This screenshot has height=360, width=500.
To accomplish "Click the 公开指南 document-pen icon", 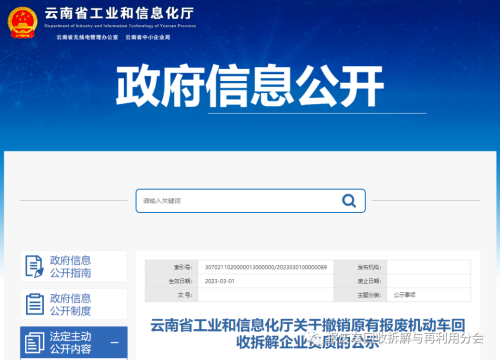I will [34, 266].
